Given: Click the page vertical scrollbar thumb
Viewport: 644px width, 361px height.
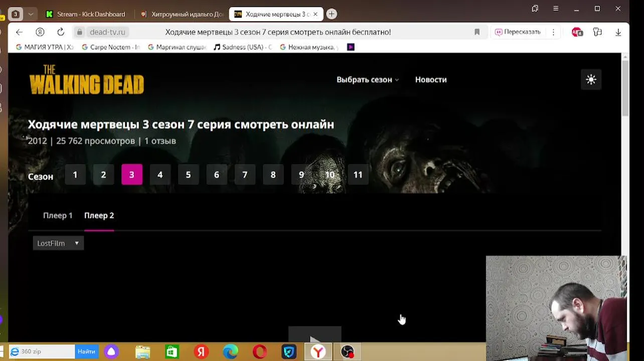Looking at the screenshot, I should (x=625, y=89).
